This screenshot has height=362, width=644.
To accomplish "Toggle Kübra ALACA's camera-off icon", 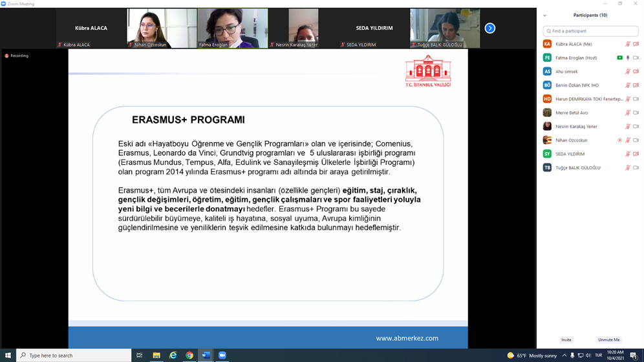I will click(636, 44).
